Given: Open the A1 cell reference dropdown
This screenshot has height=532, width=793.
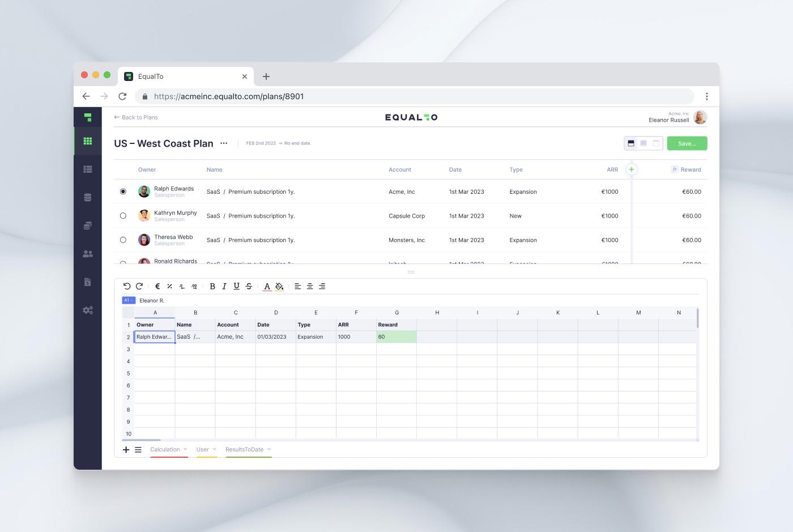Looking at the screenshot, I should pyautogui.click(x=129, y=300).
